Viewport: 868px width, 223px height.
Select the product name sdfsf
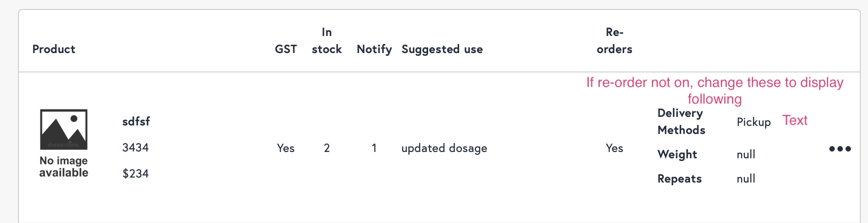click(x=136, y=121)
